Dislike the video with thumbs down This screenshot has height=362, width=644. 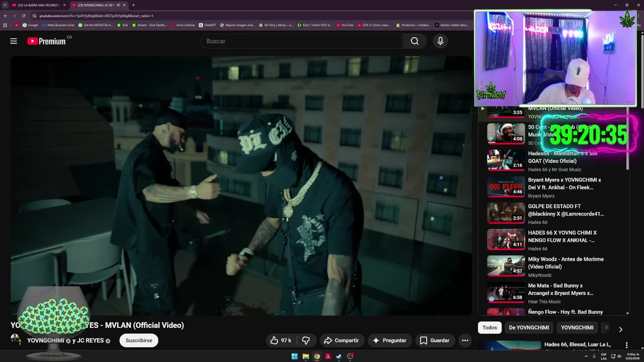click(x=306, y=340)
